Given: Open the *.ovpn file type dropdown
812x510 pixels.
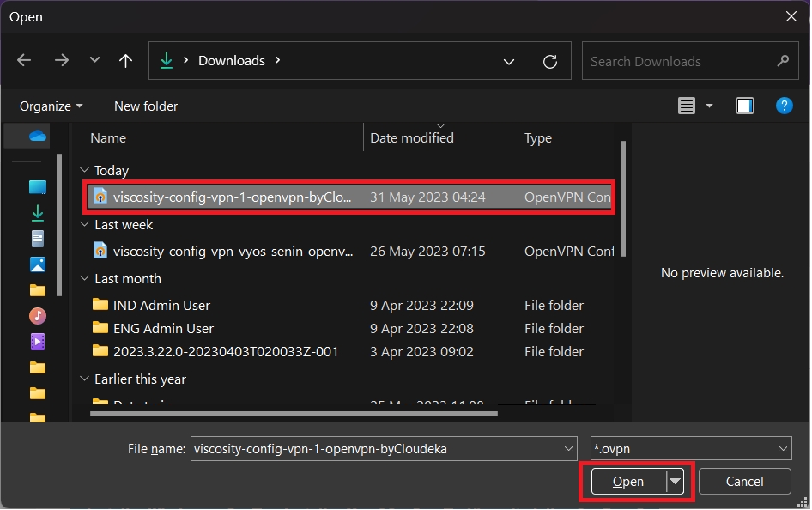Looking at the screenshot, I should 691,448.
